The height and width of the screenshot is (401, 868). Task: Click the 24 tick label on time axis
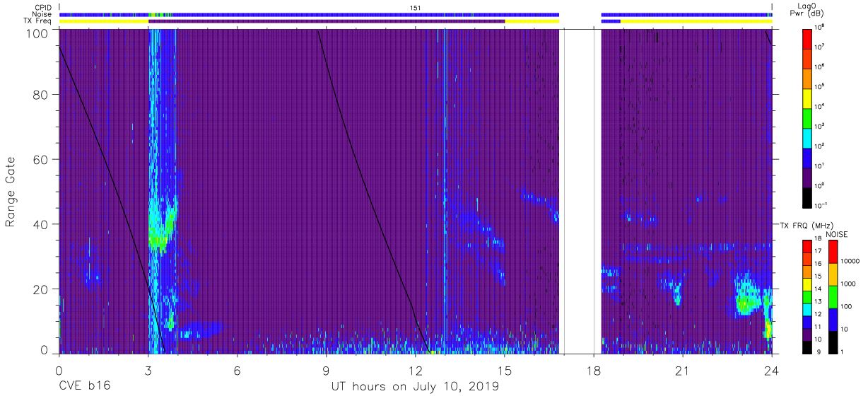click(x=772, y=371)
